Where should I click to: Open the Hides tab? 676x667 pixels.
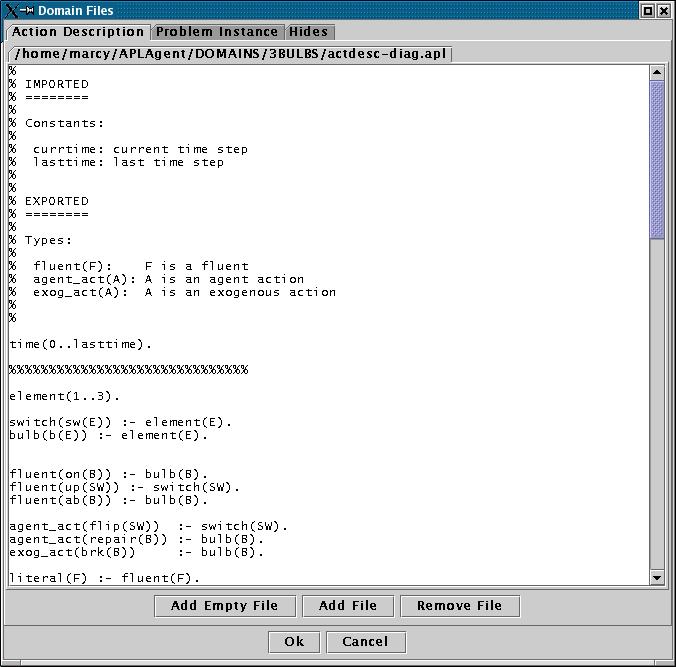(x=308, y=32)
